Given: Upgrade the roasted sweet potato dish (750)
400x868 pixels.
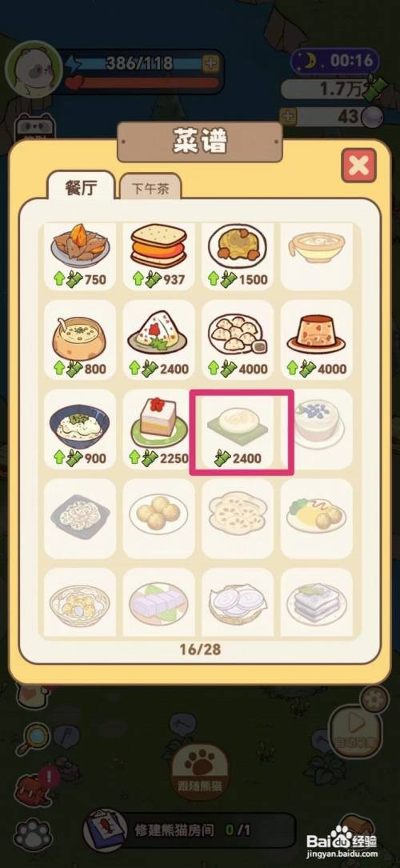Looking at the screenshot, I should click(x=80, y=256).
